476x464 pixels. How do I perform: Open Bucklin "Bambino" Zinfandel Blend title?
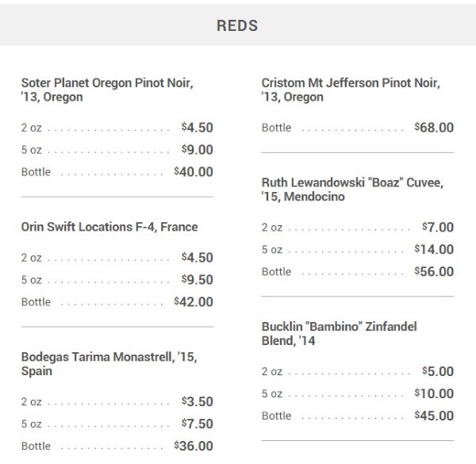click(339, 333)
